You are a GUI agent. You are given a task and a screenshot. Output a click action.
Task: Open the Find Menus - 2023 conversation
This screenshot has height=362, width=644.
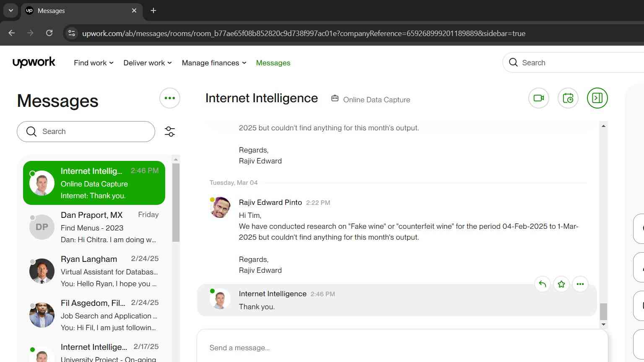[94, 227]
